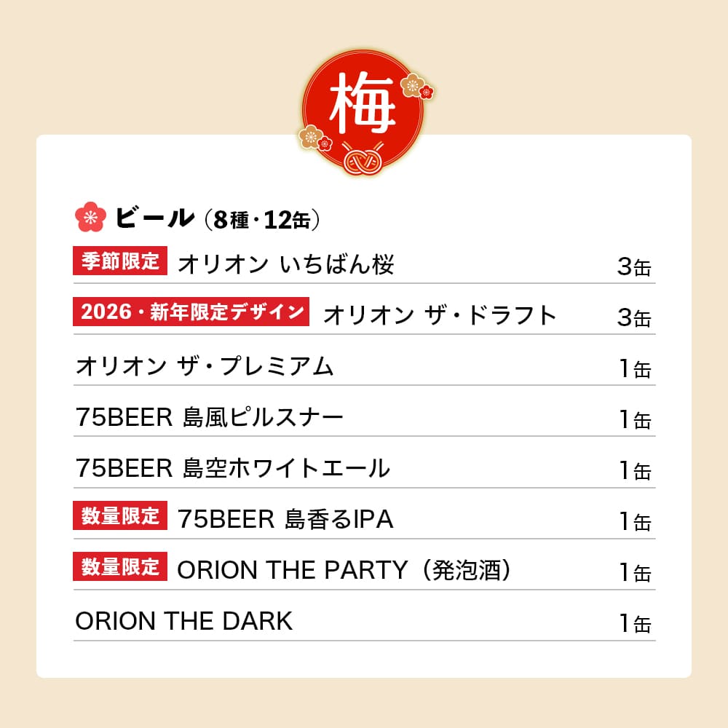Click the ビール section heading
The width and height of the screenshot is (728, 728).
pos(154,217)
